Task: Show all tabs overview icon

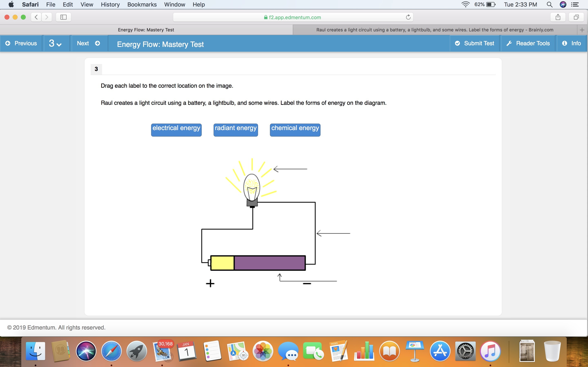Action: (x=576, y=17)
